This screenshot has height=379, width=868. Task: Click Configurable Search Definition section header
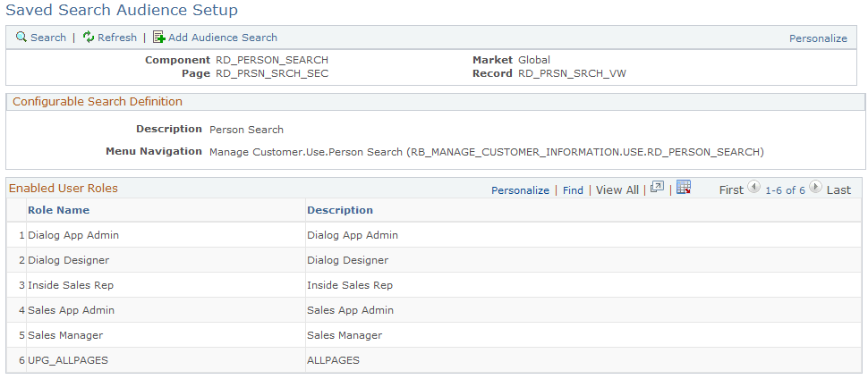pos(98,101)
